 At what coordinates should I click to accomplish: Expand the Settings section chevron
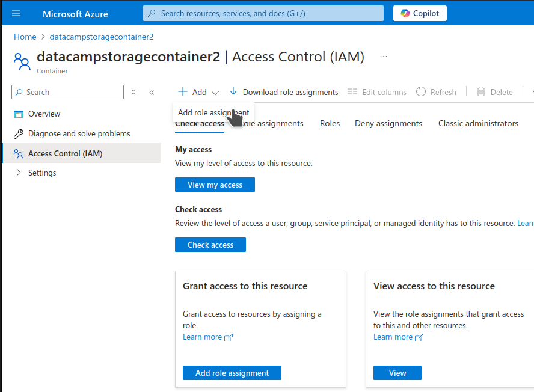pos(19,173)
